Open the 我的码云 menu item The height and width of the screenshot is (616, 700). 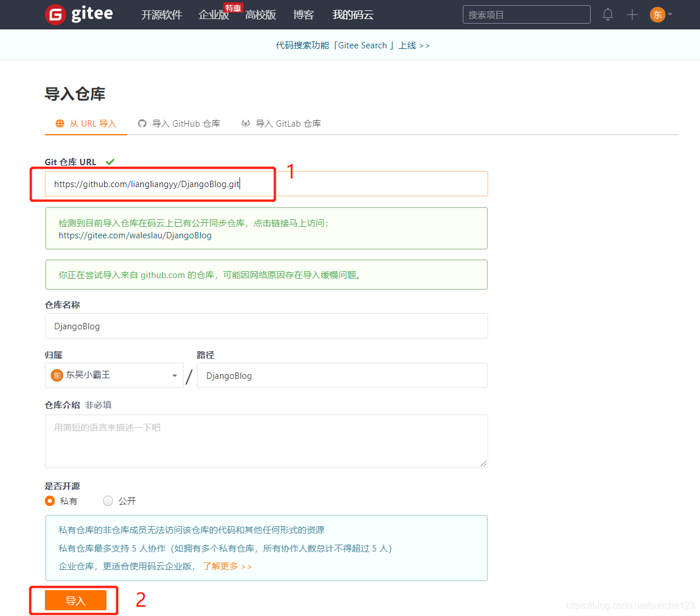[353, 15]
